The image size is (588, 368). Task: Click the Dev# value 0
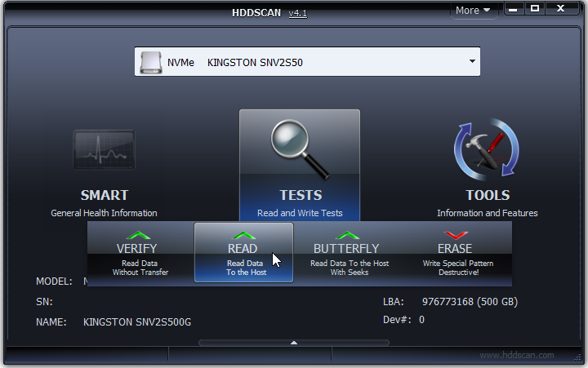point(422,320)
